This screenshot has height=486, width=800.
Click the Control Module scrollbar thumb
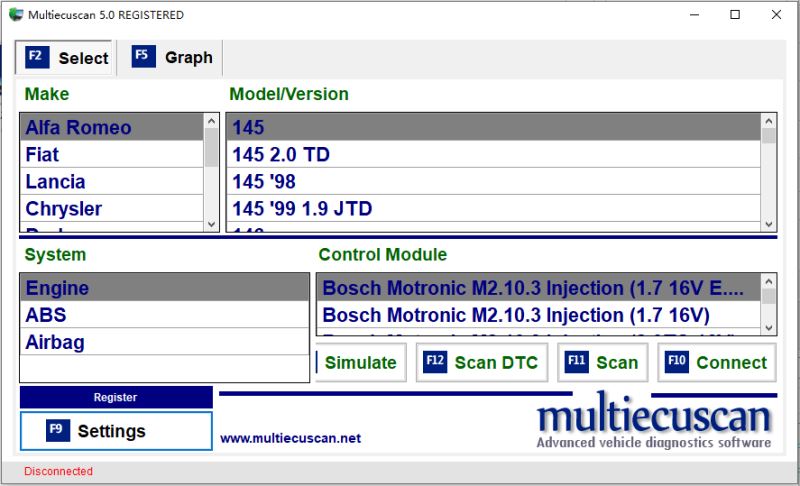point(768,296)
